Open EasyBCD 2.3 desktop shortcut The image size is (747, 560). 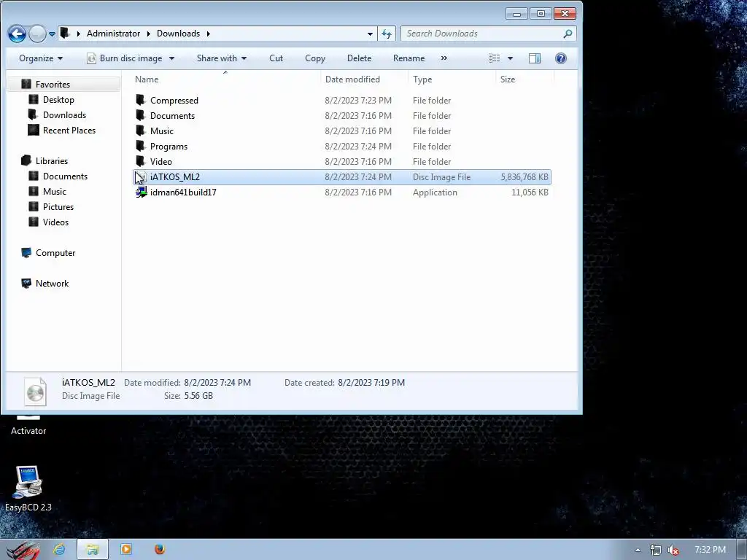tap(28, 489)
